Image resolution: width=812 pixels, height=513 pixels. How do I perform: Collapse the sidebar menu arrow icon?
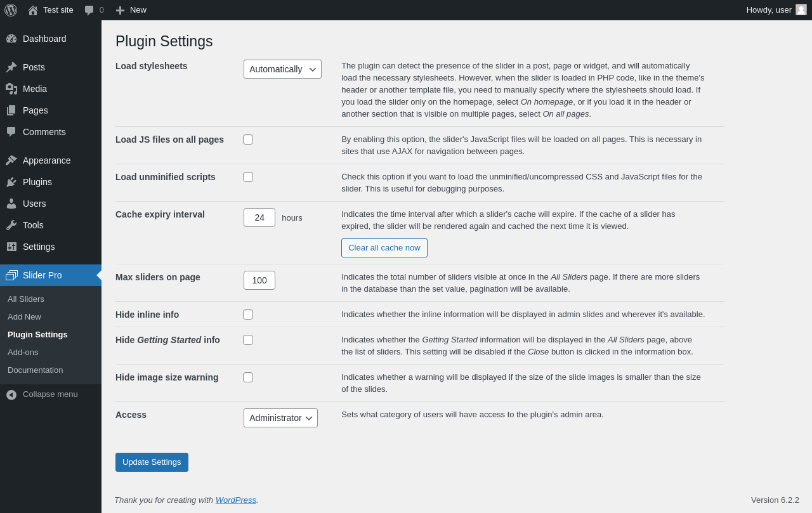tap(11, 394)
